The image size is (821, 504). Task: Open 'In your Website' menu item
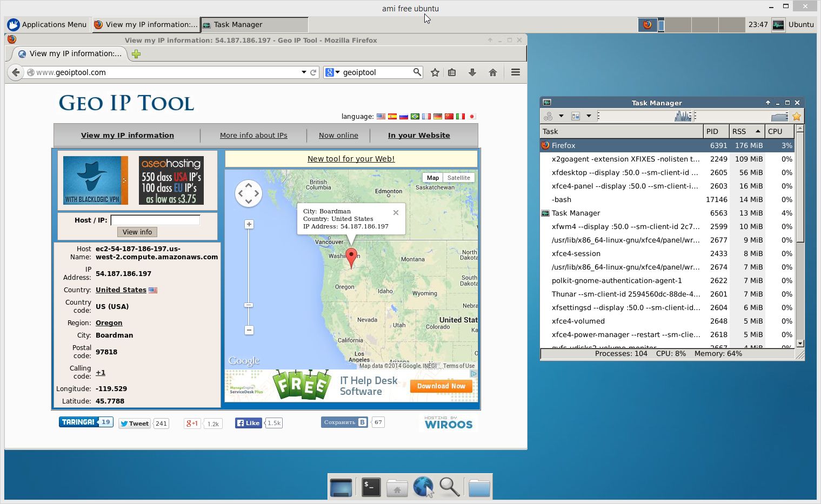[419, 135]
